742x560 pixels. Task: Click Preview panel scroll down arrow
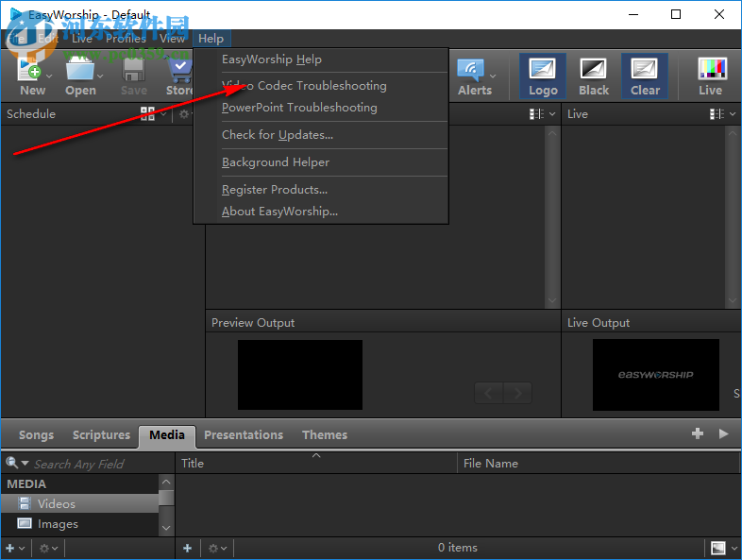pos(551,300)
